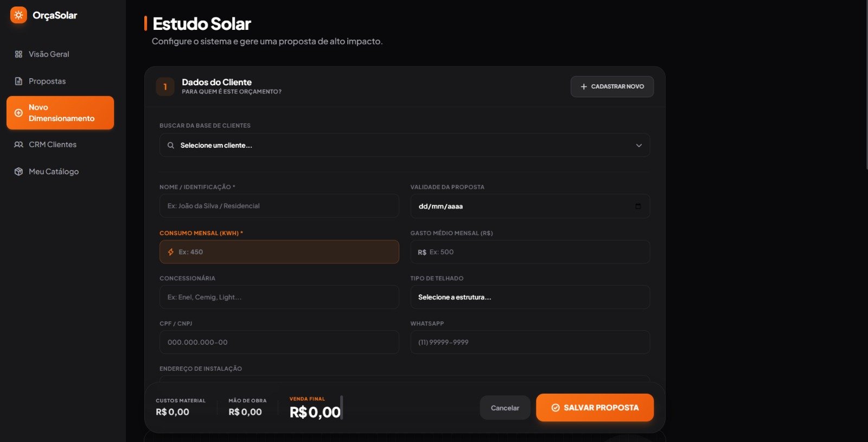Click the Propostas document icon
Screen dimensions: 868x442
18,80
